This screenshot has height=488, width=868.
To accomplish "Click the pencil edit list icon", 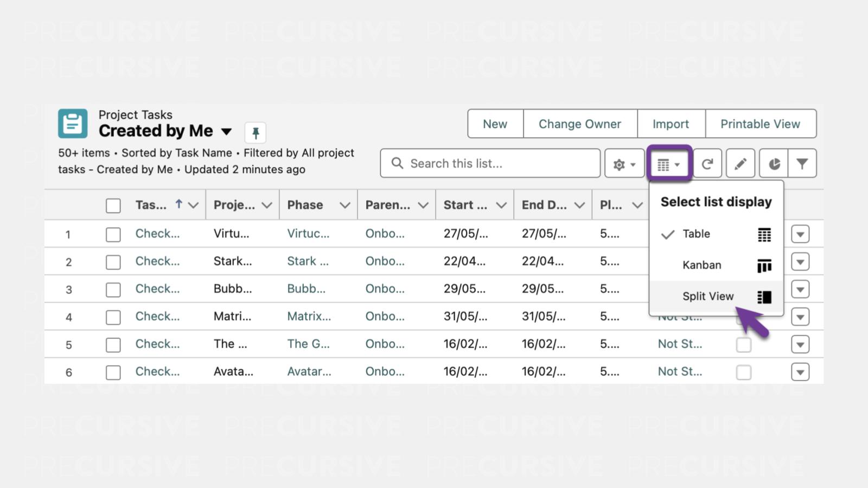I will coord(740,164).
